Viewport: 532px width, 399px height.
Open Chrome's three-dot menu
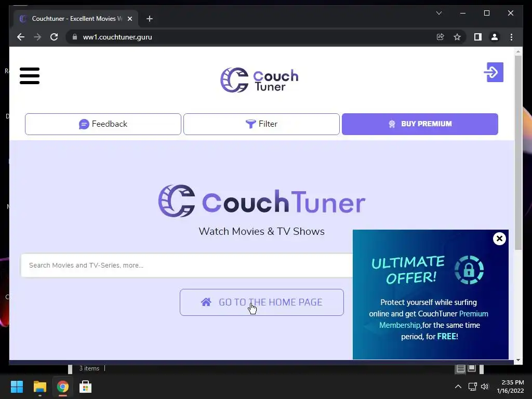point(512,37)
